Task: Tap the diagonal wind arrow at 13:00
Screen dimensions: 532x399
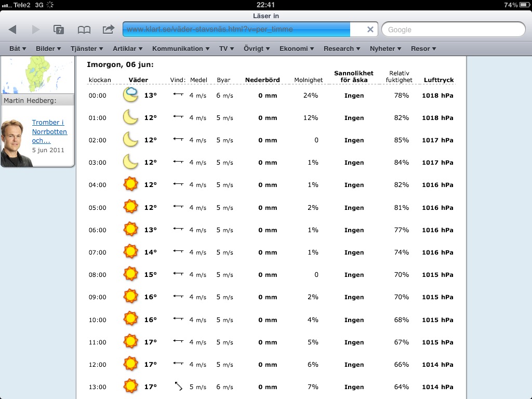Action: tap(179, 386)
